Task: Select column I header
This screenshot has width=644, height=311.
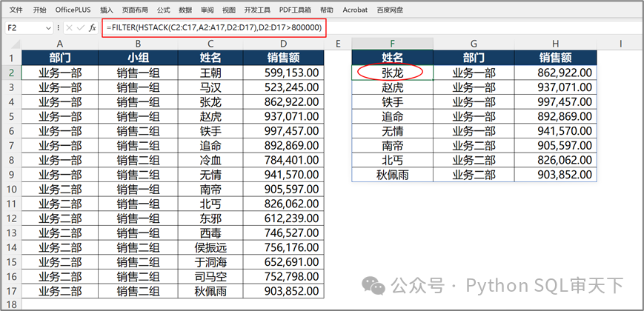Action: click(x=620, y=44)
